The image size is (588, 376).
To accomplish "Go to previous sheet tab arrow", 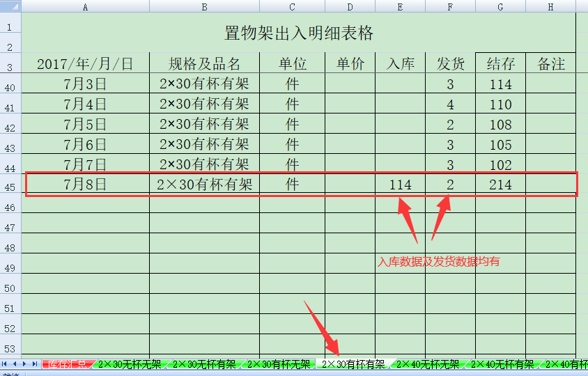I will [x=15, y=363].
